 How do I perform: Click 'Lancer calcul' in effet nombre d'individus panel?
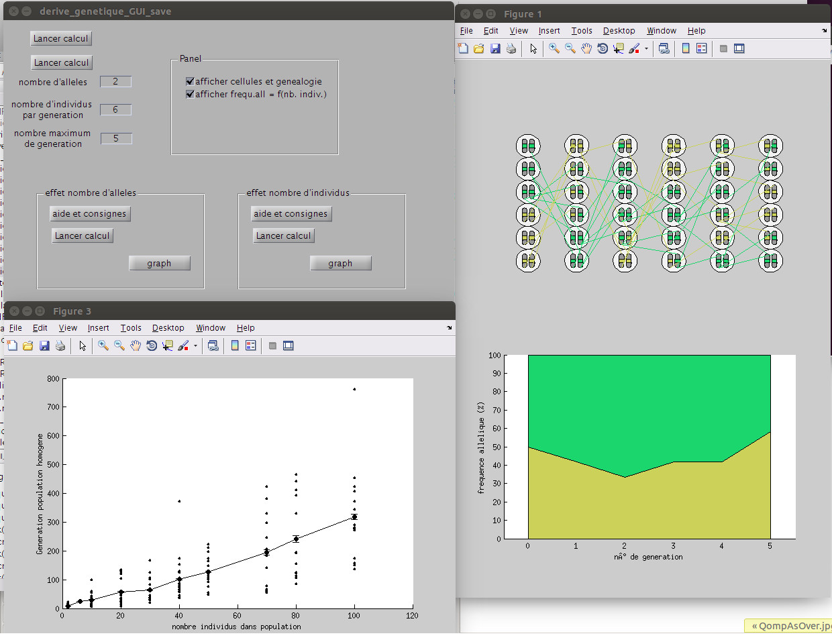pos(283,235)
